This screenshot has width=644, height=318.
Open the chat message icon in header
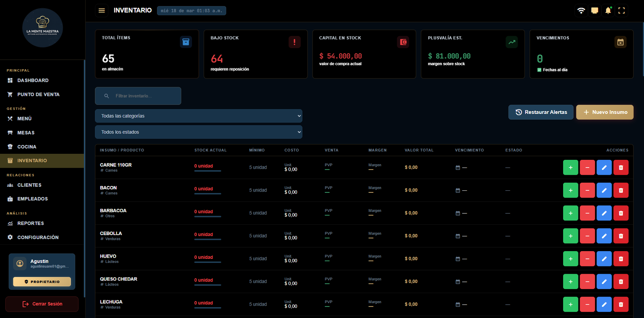594,10
